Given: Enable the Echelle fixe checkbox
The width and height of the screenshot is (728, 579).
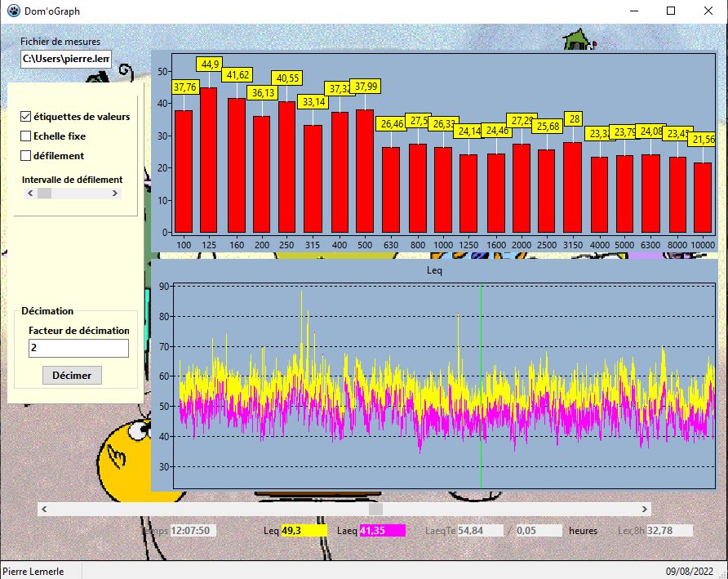Looking at the screenshot, I should pyautogui.click(x=25, y=136).
